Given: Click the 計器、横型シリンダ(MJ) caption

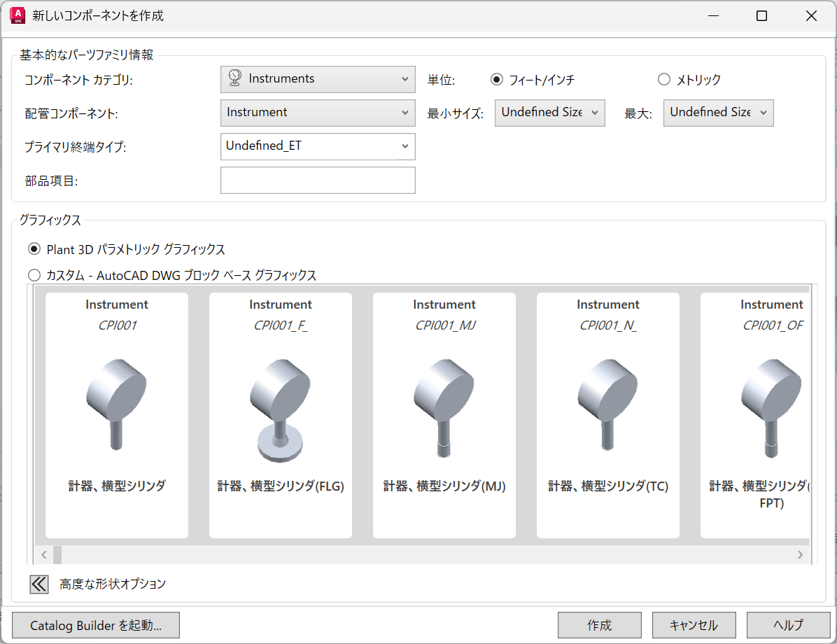Looking at the screenshot, I should click(x=444, y=486).
